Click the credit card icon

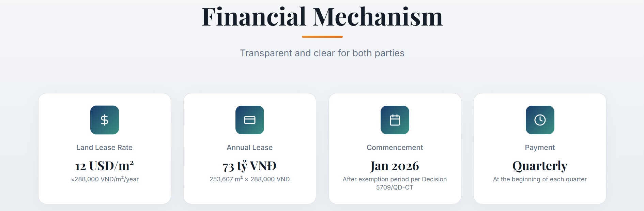coord(250,120)
